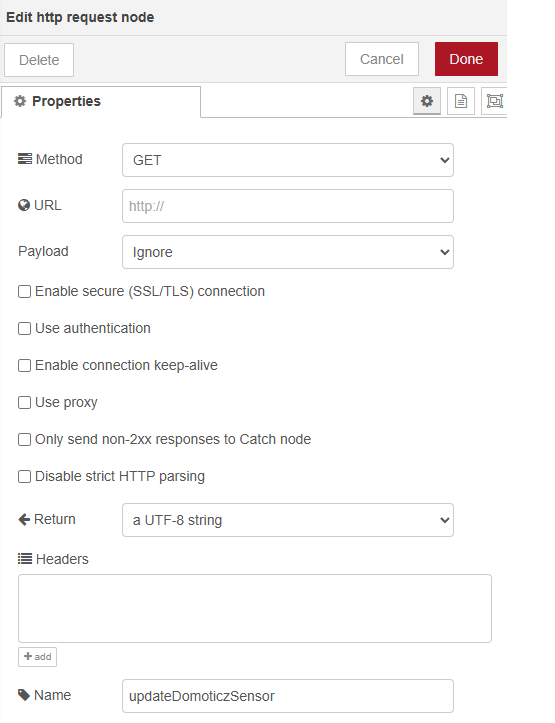Check the Use proxy option
555x723 pixels.
(24, 402)
